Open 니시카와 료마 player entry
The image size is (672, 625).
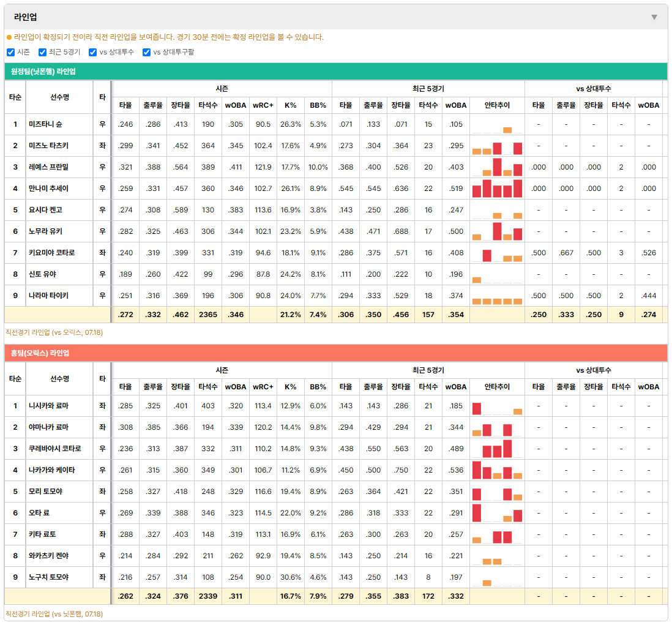(48, 406)
